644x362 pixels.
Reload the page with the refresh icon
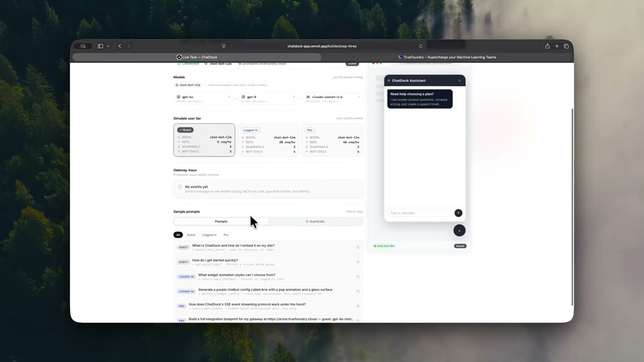pos(421,46)
